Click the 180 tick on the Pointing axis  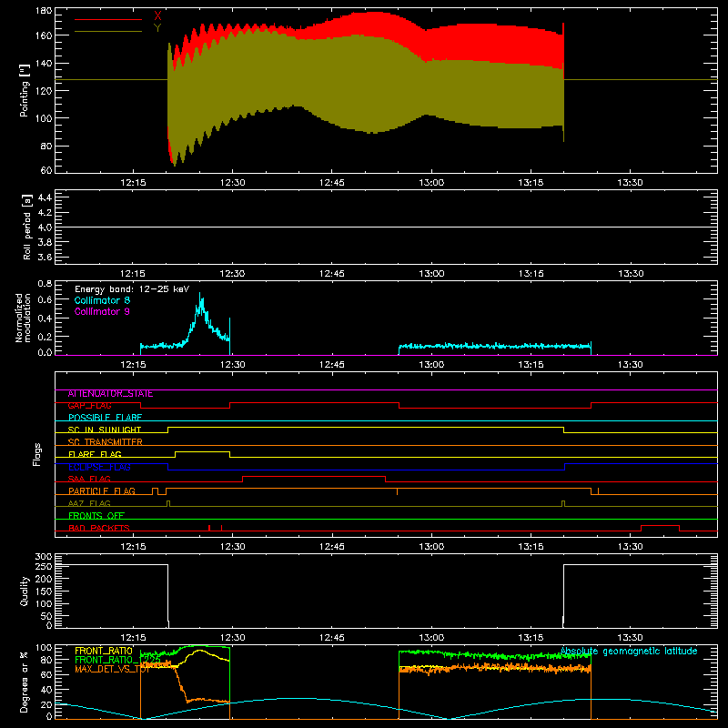[44, 11]
